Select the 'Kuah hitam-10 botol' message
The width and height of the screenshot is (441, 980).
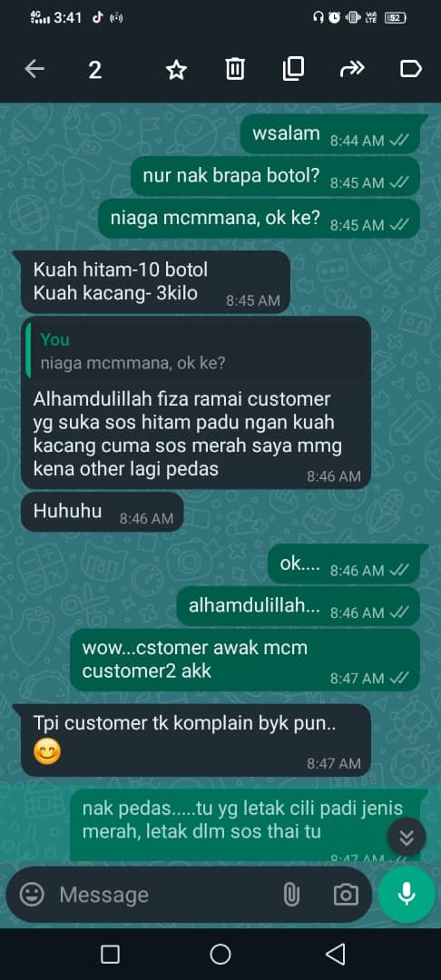(x=155, y=282)
